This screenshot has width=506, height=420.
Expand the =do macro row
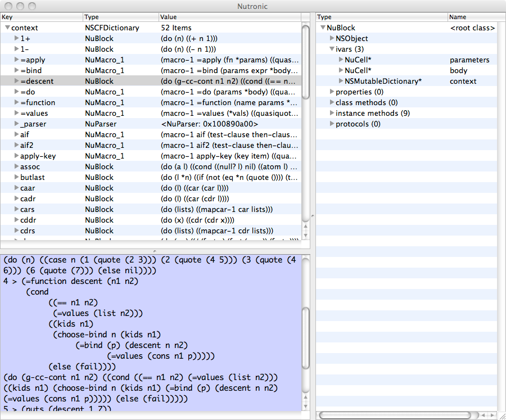click(x=16, y=92)
